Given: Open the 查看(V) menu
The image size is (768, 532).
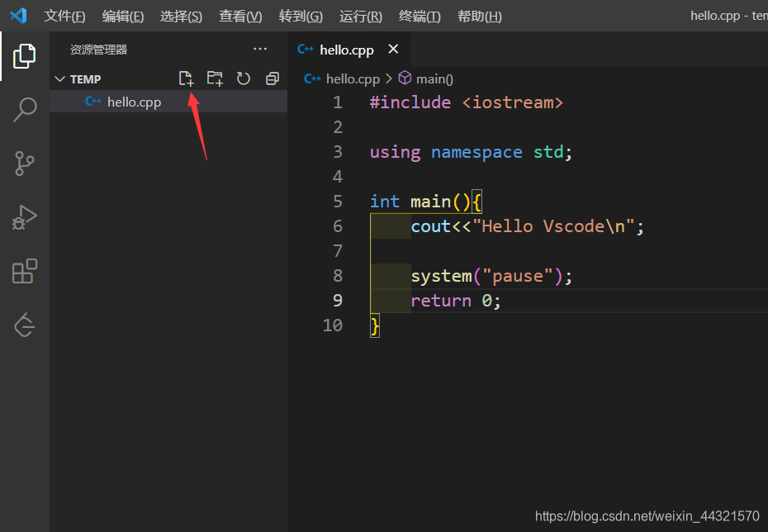Looking at the screenshot, I should click(x=240, y=17).
